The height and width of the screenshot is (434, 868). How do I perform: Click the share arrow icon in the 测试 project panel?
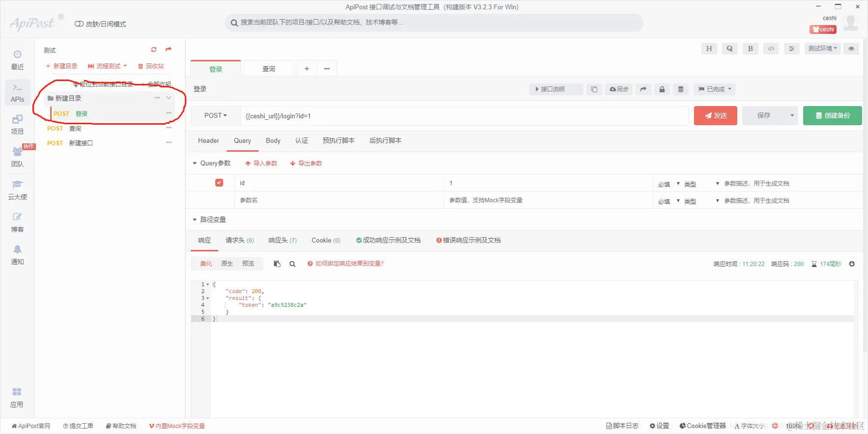coord(169,50)
